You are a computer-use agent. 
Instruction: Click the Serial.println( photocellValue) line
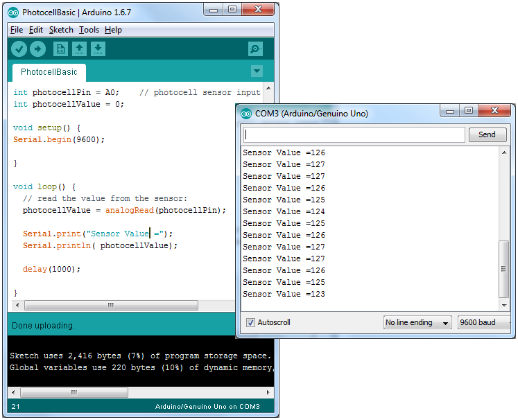click(x=100, y=245)
